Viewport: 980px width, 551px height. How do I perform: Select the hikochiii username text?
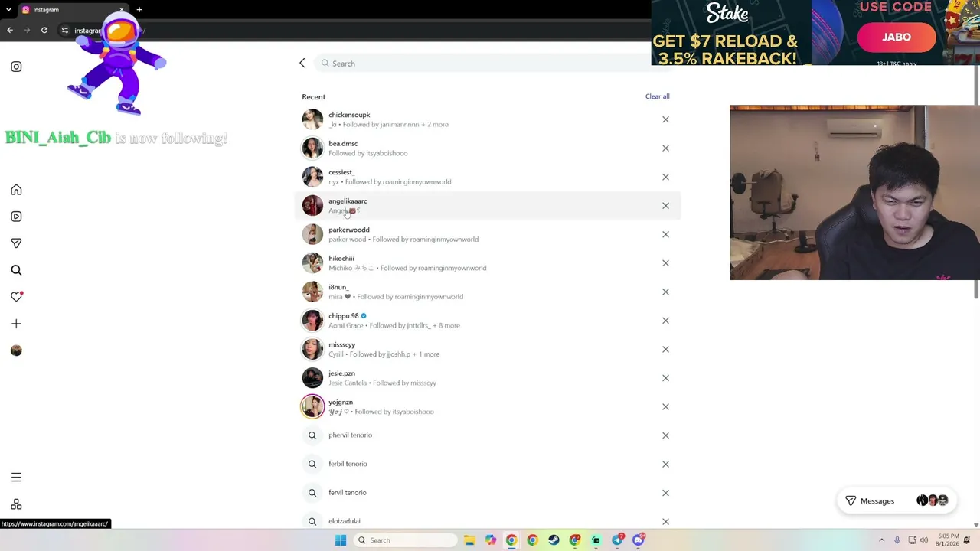(x=341, y=259)
